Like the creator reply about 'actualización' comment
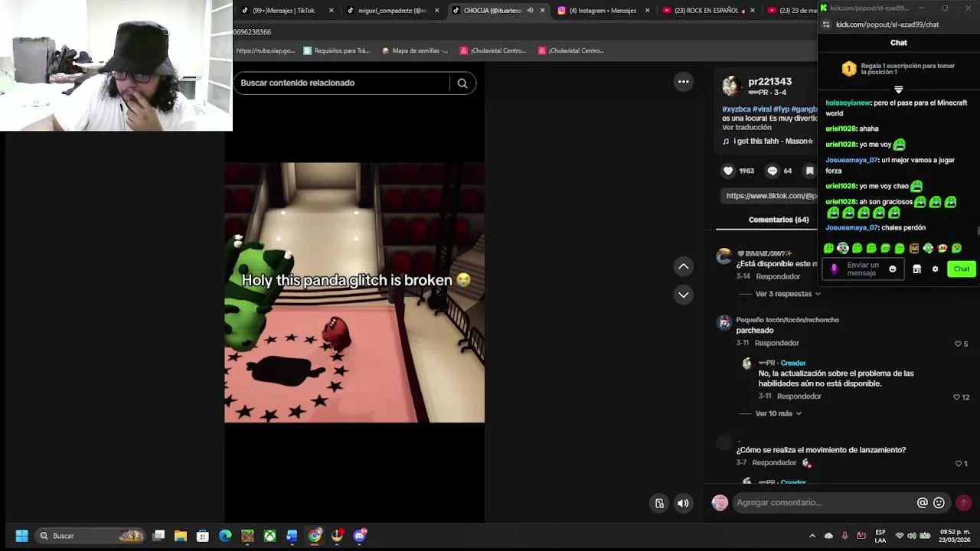Image resolution: width=980 pixels, height=551 pixels. pyautogui.click(x=956, y=397)
